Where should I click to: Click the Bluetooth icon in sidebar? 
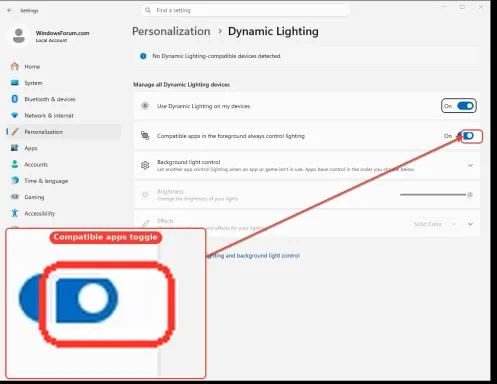tap(15, 99)
